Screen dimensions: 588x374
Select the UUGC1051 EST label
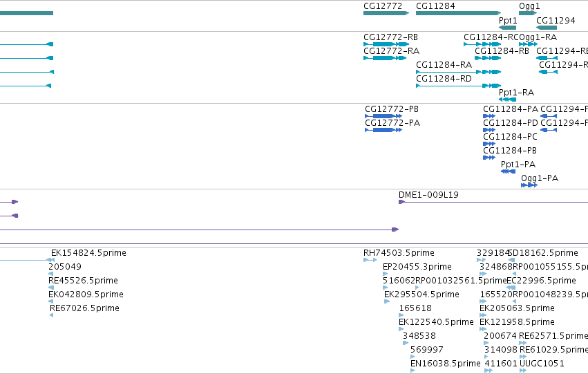pyautogui.click(x=542, y=364)
